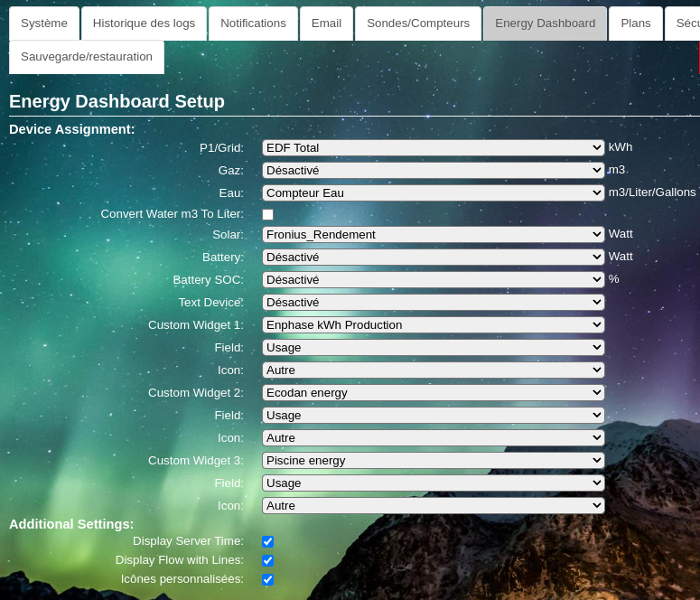This screenshot has height=600, width=700.
Task: Open the Battery SOC dropdown
Action: (x=433, y=279)
